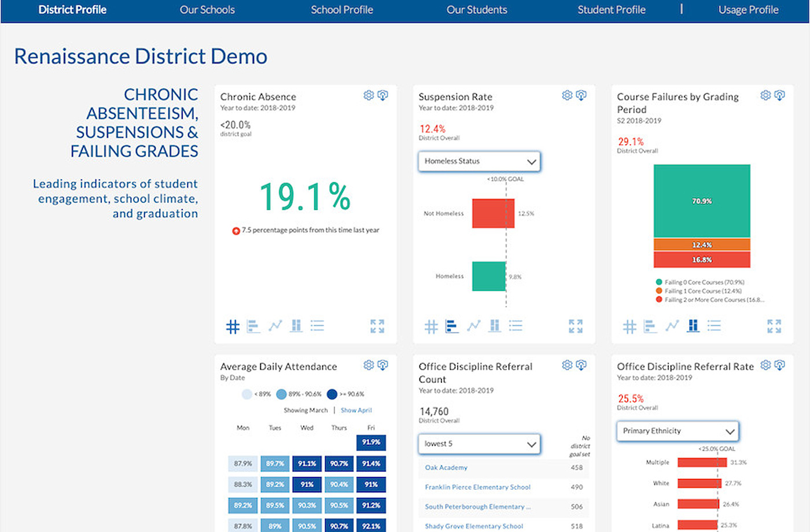Click Failing 2 or More Core Courses legend

coord(710,300)
